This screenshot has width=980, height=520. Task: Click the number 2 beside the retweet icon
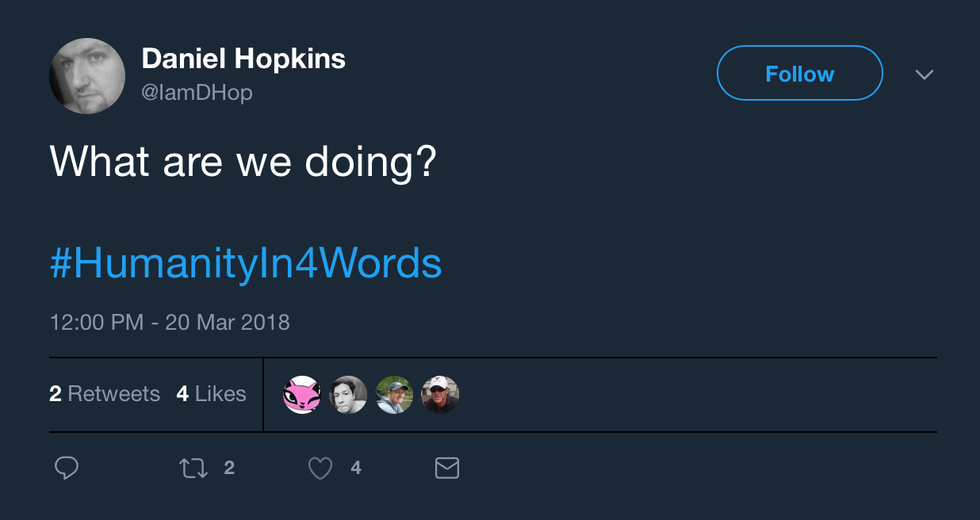click(229, 468)
